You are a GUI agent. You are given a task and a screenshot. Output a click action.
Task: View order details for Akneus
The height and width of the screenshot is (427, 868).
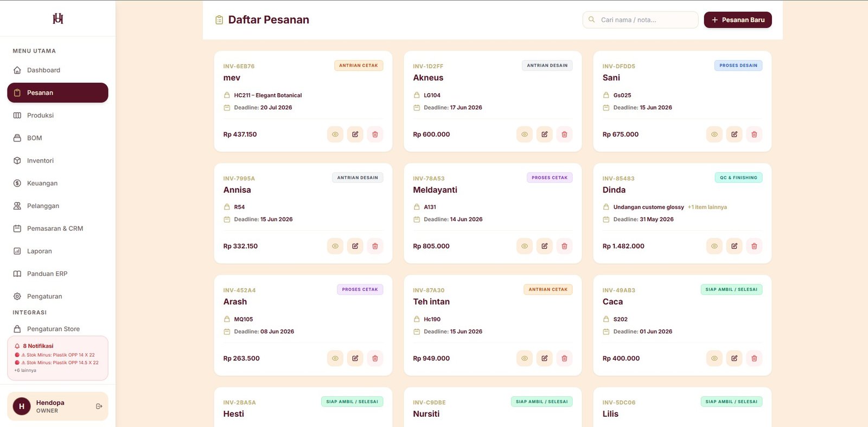(525, 134)
